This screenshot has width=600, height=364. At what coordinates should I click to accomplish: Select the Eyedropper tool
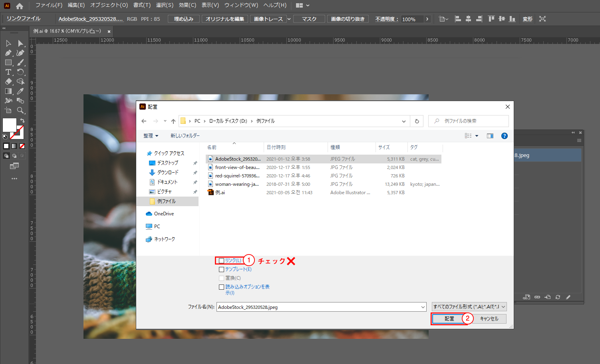[x=20, y=91]
